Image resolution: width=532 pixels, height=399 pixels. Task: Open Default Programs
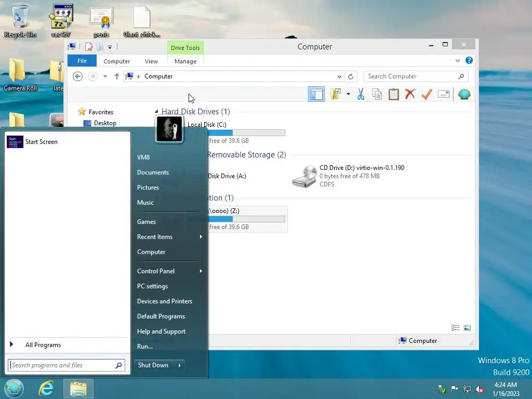pyautogui.click(x=161, y=316)
